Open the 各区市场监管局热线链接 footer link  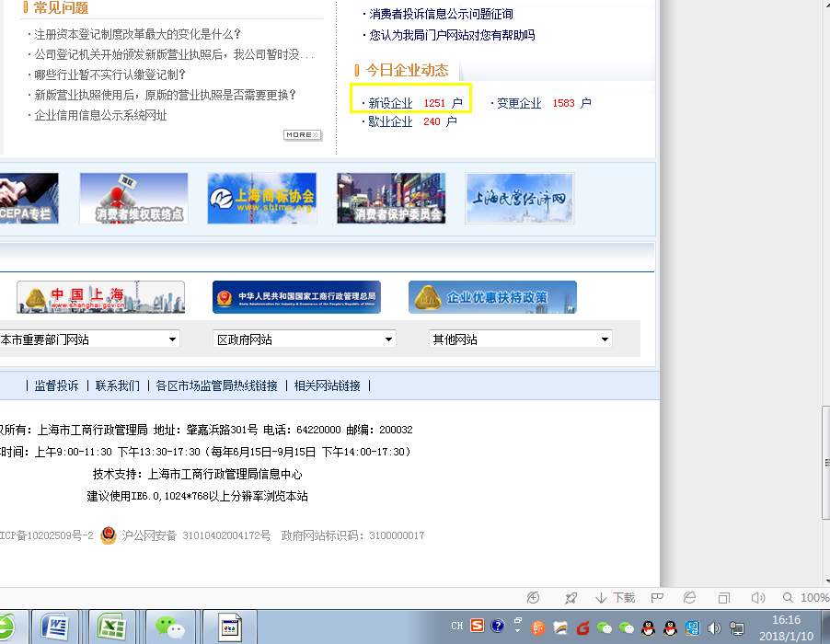(216, 385)
